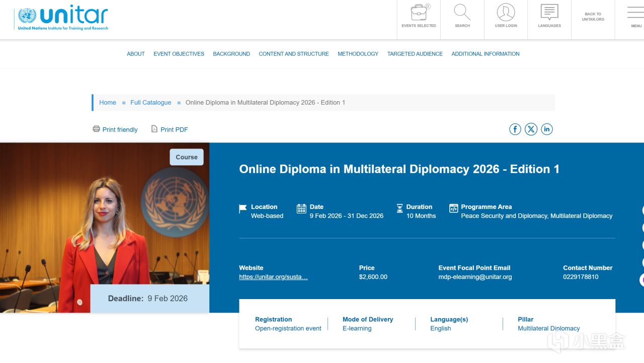
Task: Click the English language value
Action: coord(441,329)
